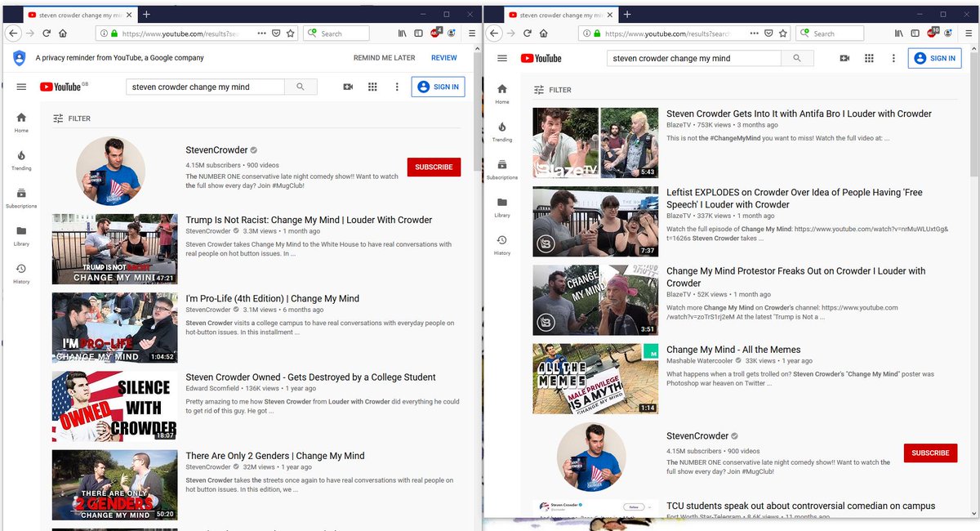Viewport: 980px width, 531px height.
Task: Open StevenCrowder channel name in right window
Action: pyautogui.click(x=697, y=436)
